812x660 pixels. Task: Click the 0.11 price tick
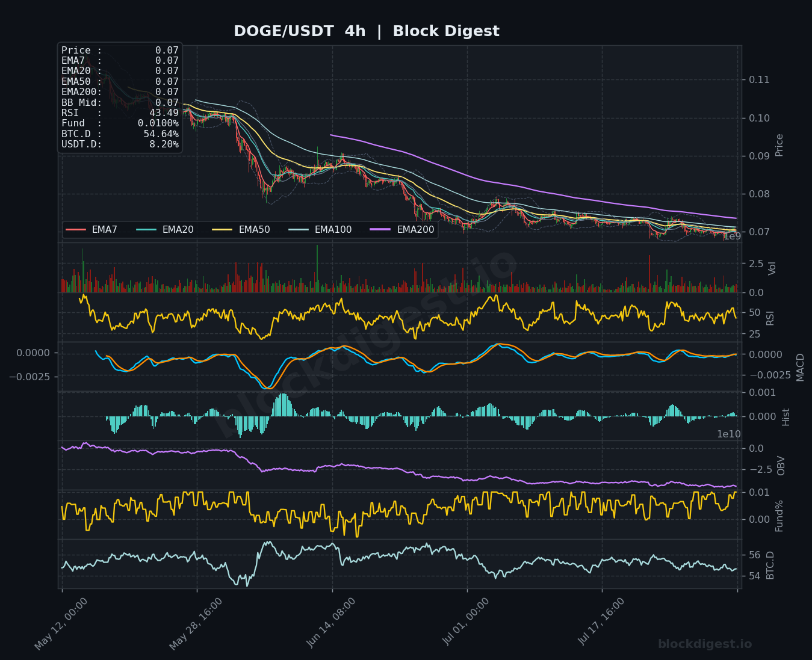coord(759,79)
